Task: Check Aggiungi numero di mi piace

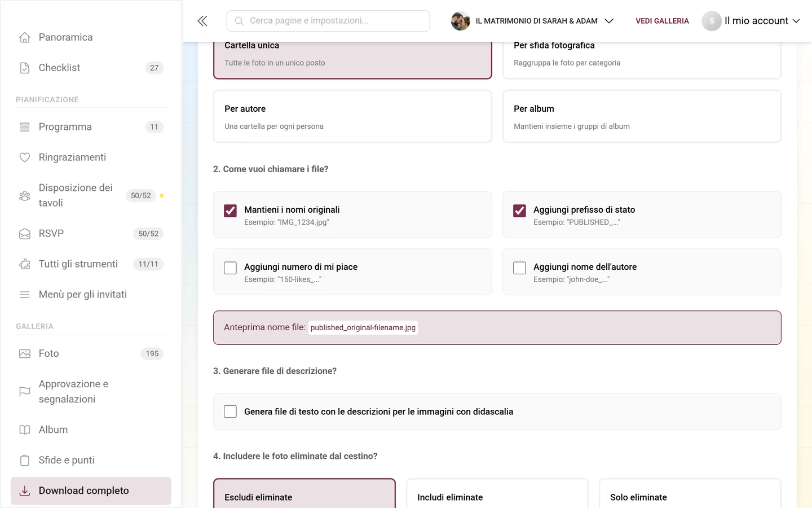Action: point(230,268)
